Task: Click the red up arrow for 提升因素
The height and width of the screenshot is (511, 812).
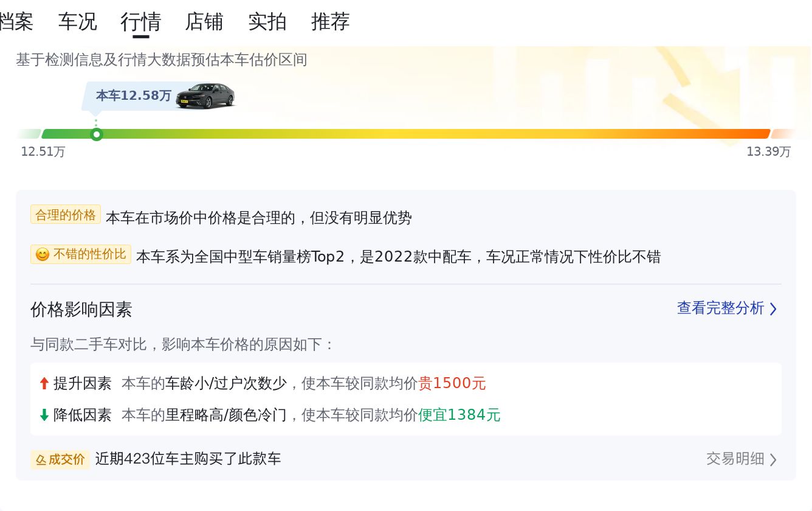Action: [44, 383]
